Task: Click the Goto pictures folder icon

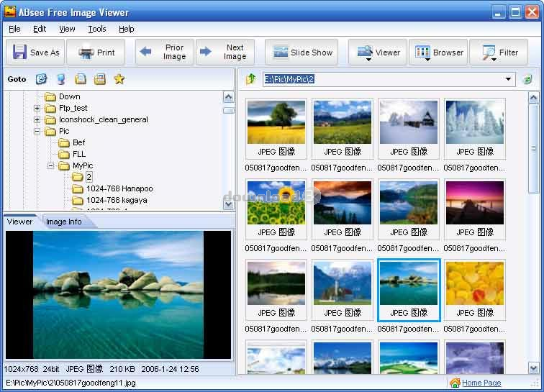Action: coord(100,79)
